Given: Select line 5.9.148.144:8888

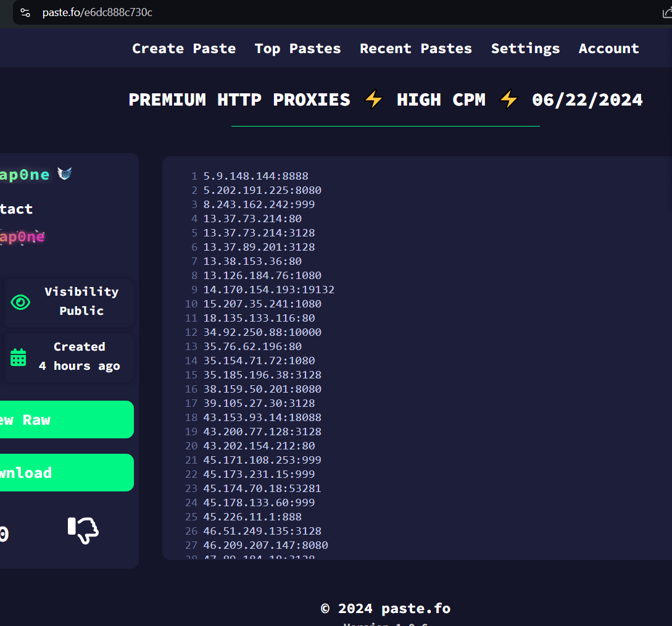Looking at the screenshot, I should 255,176.
